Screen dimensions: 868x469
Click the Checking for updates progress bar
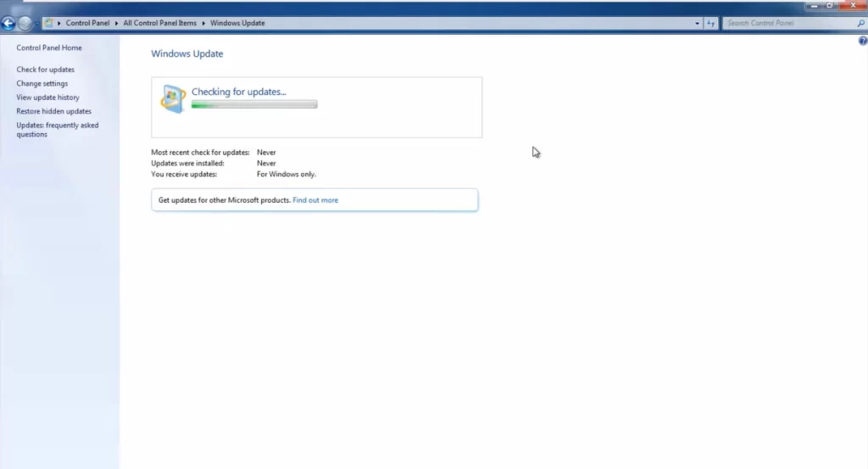click(254, 104)
